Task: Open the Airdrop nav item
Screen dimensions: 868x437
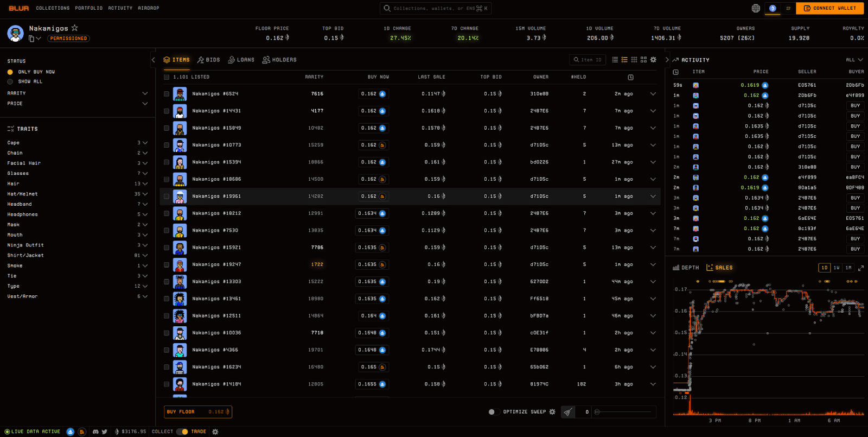Action: coord(148,8)
